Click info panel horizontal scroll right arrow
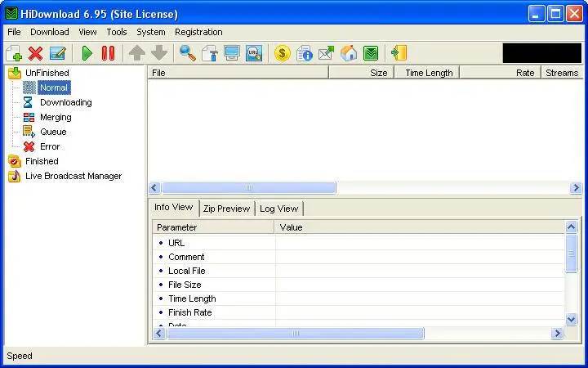The image size is (588, 368). click(557, 333)
